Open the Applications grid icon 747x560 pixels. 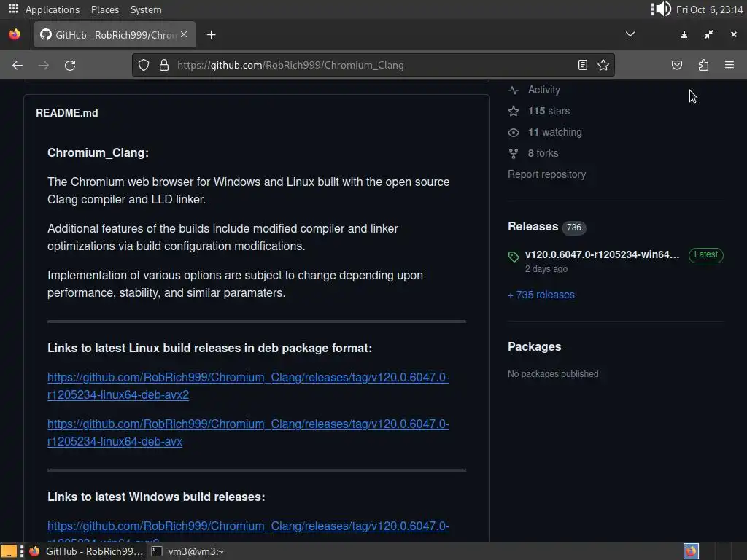(13, 9)
